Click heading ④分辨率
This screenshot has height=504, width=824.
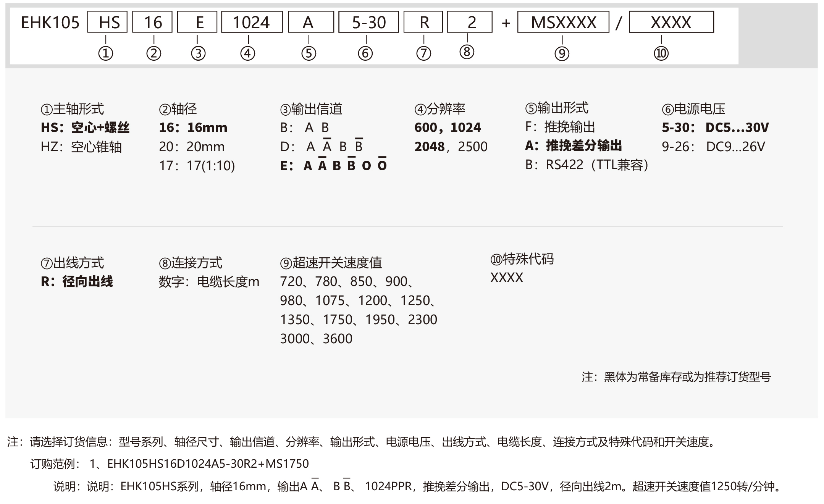[x=440, y=109]
